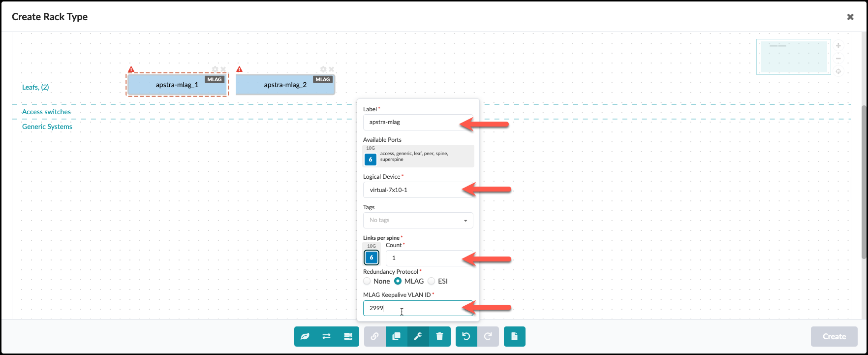Select the None redundancy protocol radio

(x=367, y=281)
